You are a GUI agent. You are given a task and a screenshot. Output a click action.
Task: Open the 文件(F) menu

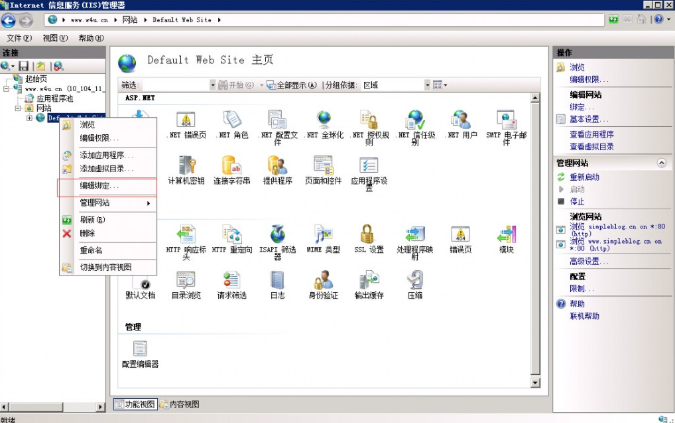point(19,38)
